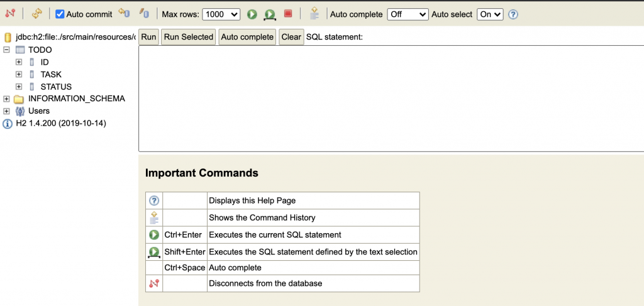Expand the Users node
The height and width of the screenshot is (306, 644).
point(6,111)
